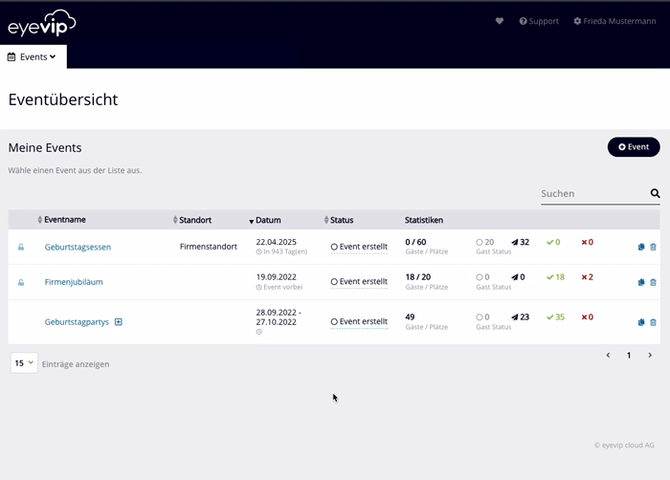
Task: Click copy icon for Firmenjubiläum row
Action: [x=641, y=282]
